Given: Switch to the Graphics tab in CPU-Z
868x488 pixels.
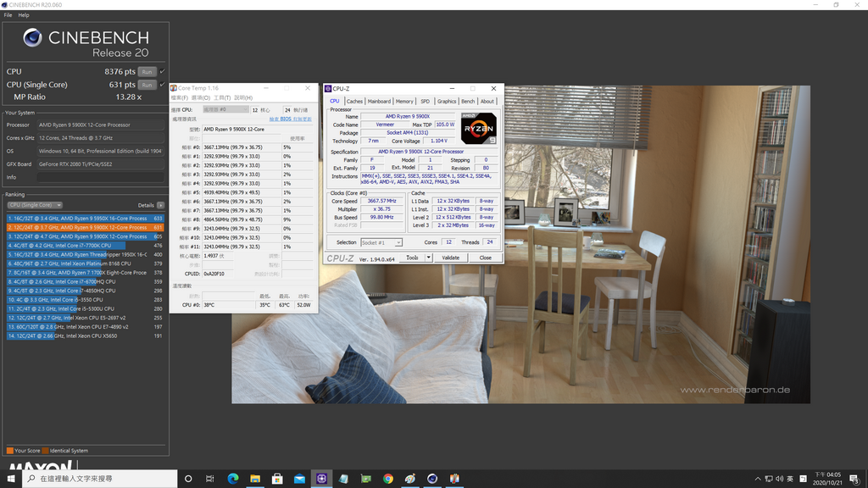Looking at the screenshot, I should coord(446,102).
